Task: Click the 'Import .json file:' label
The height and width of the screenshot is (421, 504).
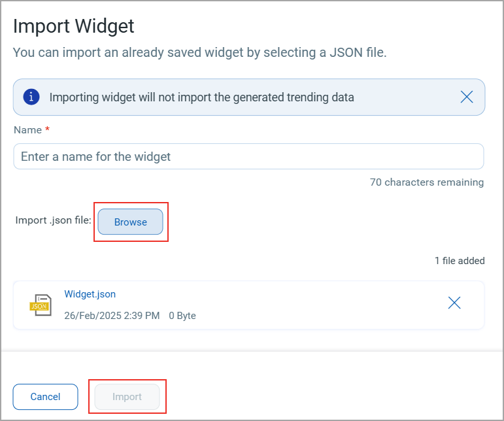Action: point(54,220)
